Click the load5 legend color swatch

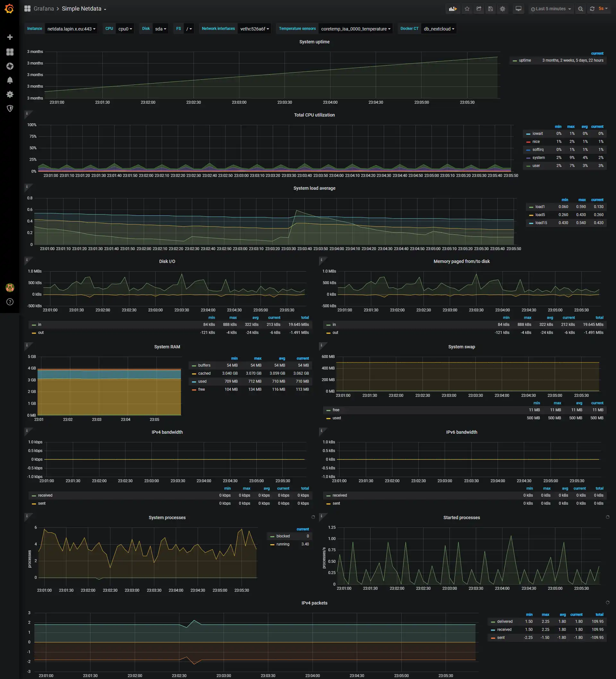[531, 214]
